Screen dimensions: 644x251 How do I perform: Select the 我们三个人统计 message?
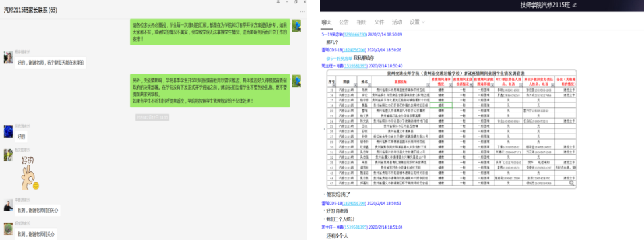pyautogui.click(x=341, y=219)
